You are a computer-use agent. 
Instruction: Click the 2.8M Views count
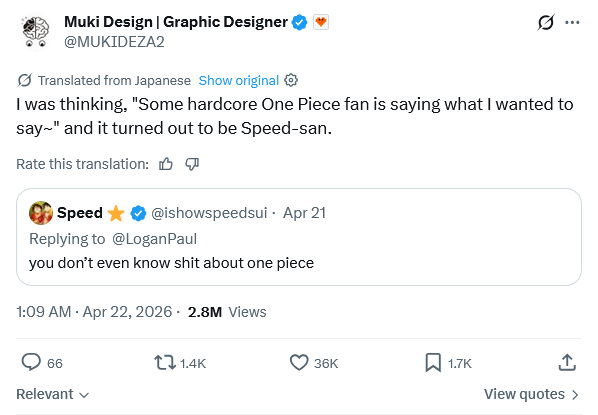(227, 312)
